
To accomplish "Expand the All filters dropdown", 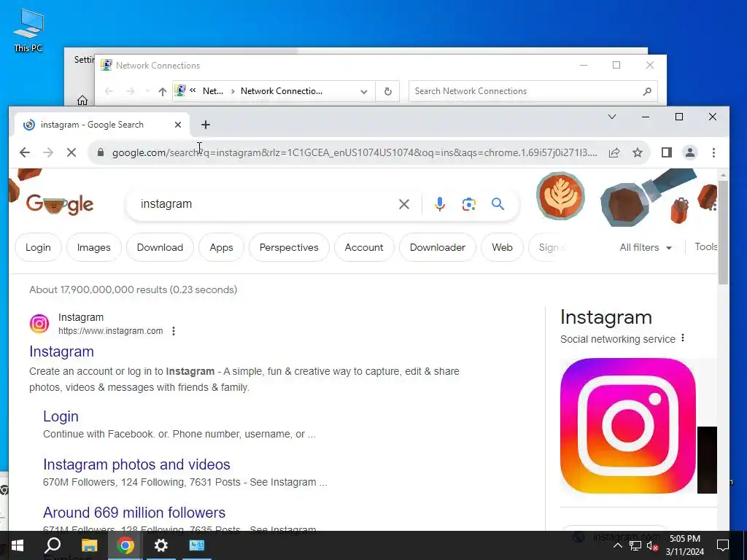I will pos(646,248).
